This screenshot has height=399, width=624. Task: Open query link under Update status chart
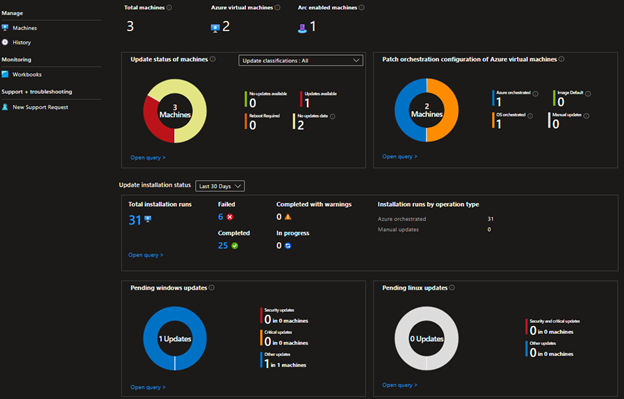(x=148, y=158)
